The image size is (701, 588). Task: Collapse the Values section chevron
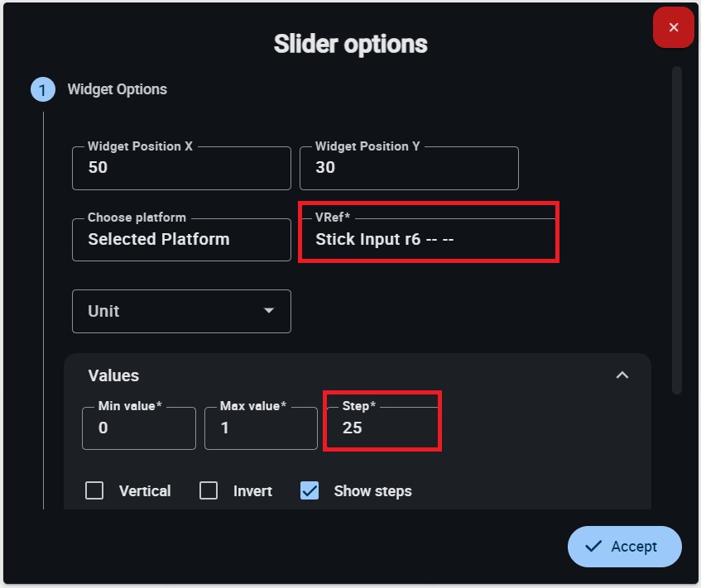[x=622, y=375]
